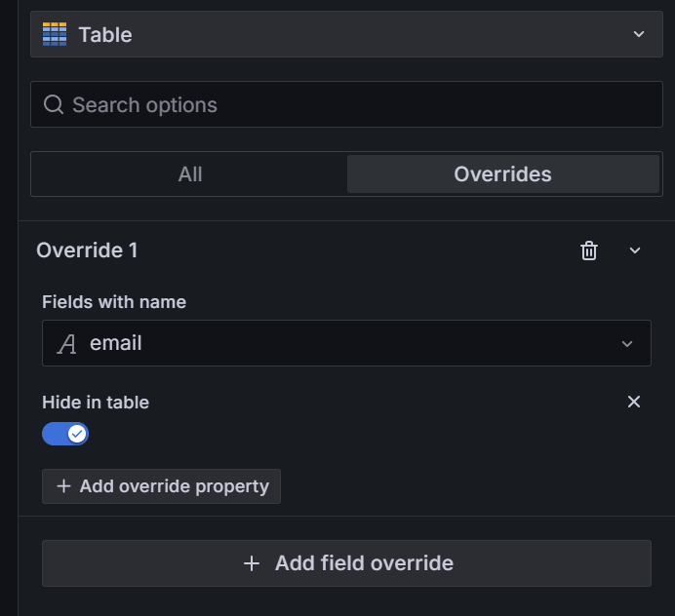Click plus icon in Add field override
The height and width of the screenshot is (616, 675).
252,563
